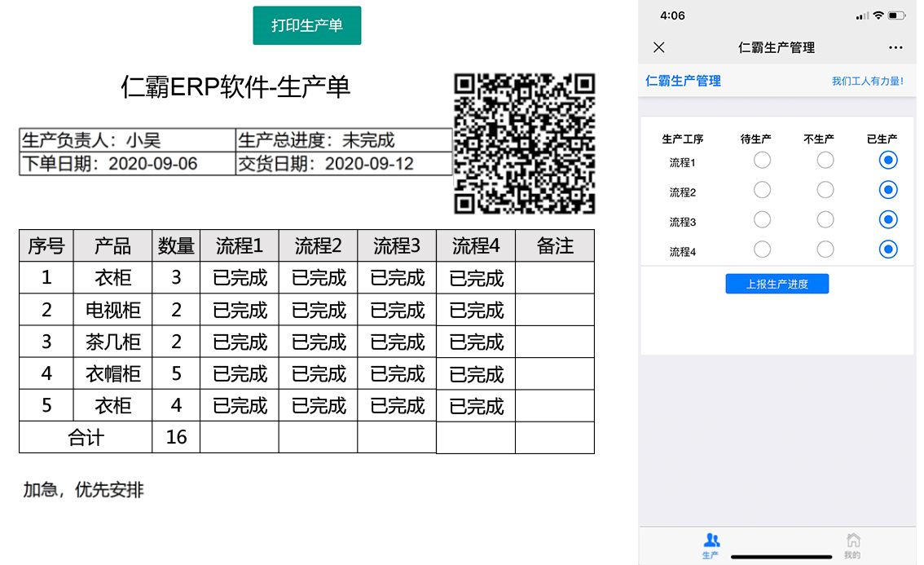Viewport: 924px width, 565px height.
Task: Select 已生产 for 流程1
Action: tap(888, 161)
